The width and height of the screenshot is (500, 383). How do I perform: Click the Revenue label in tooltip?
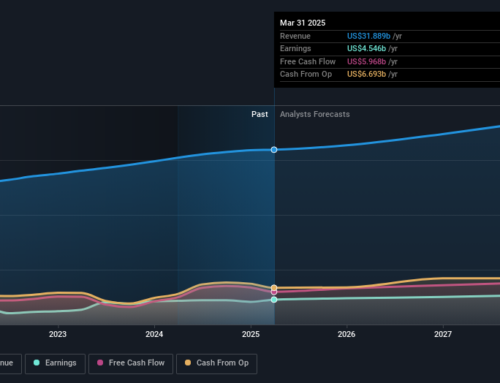[x=295, y=36]
